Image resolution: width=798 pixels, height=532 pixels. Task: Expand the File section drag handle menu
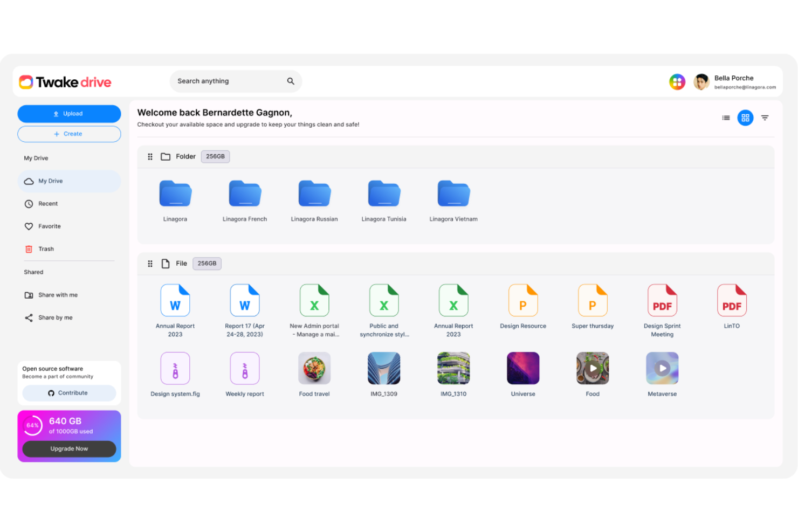point(150,263)
